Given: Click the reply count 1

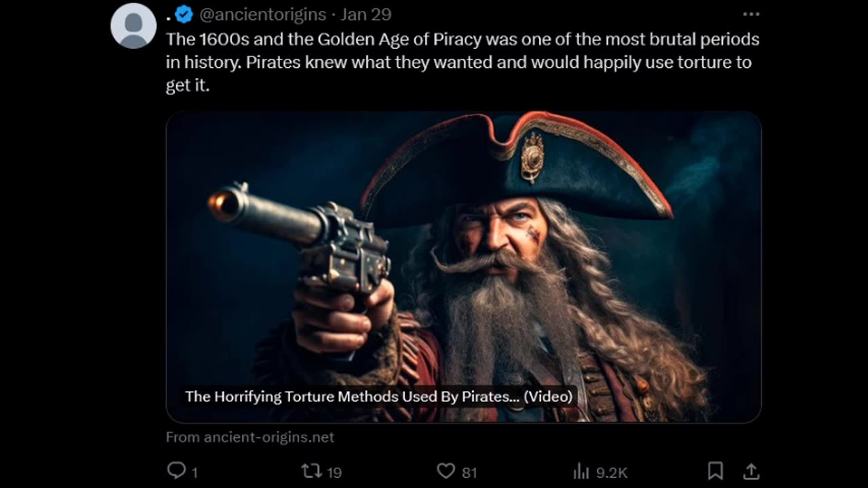Looking at the screenshot, I should point(194,472).
